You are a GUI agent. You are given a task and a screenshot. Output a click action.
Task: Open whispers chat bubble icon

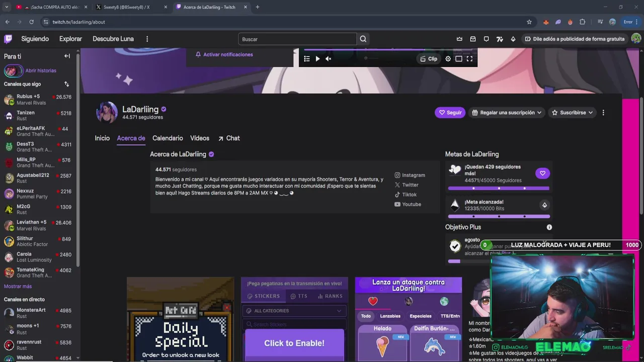pyautogui.click(x=486, y=39)
